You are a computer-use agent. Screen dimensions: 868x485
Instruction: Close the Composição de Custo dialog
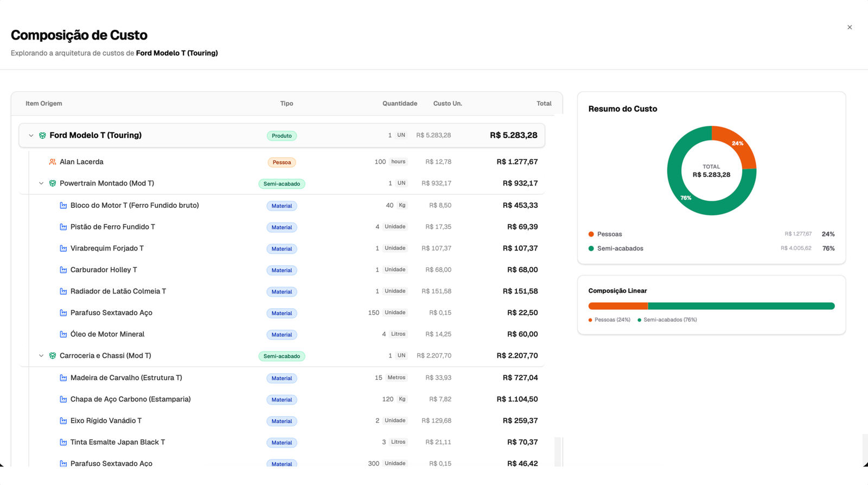point(850,27)
